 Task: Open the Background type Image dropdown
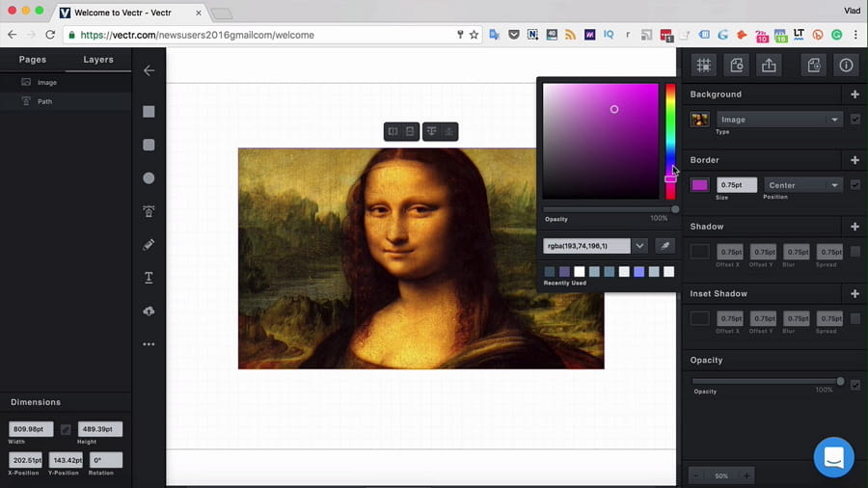(x=779, y=120)
